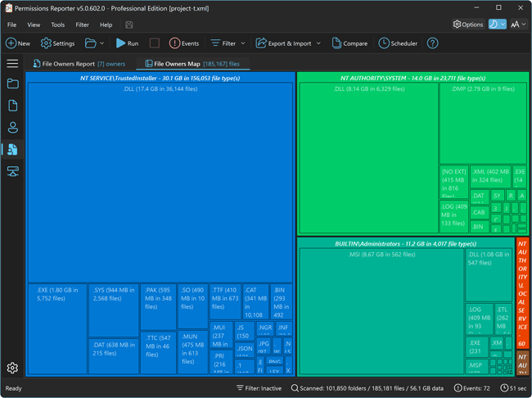The height and width of the screenshot is (398, 532).
Task: Expand the font size dropdown arrow
Action: [x=524, y=25]
